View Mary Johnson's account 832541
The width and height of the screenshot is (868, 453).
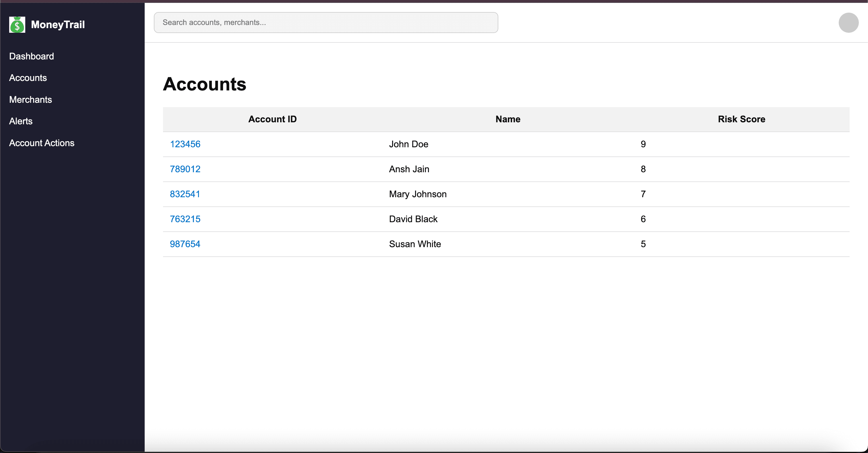pyautogui.click(x=185, y=194)
